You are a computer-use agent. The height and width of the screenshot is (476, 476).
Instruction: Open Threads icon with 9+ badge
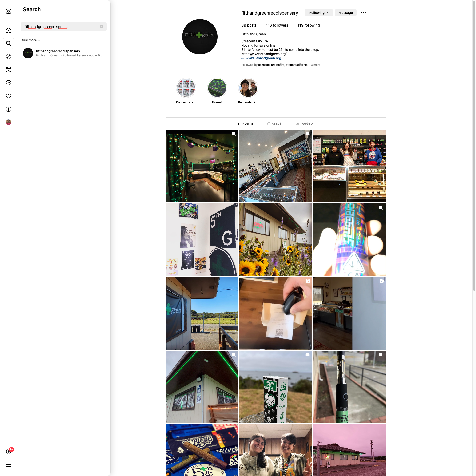click(x=9, y=451)
